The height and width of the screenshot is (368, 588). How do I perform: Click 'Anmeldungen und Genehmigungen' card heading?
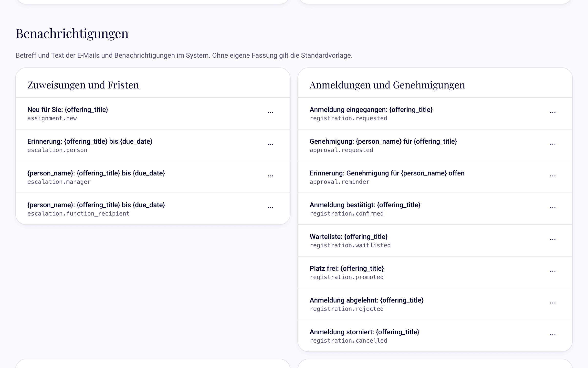click(387, 85)
